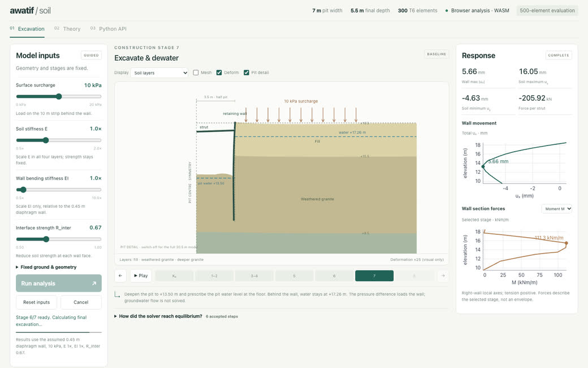Click the BASELINE badge

pos(436,54)
